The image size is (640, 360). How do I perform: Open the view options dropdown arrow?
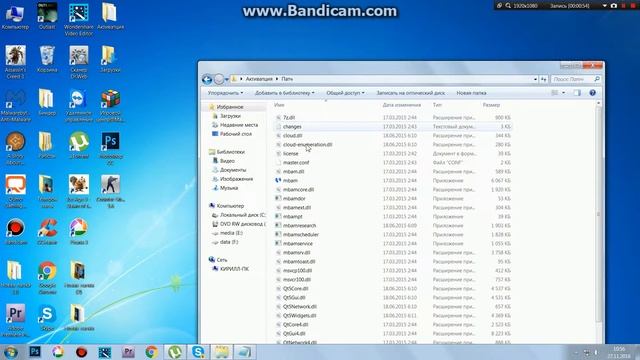564,93
